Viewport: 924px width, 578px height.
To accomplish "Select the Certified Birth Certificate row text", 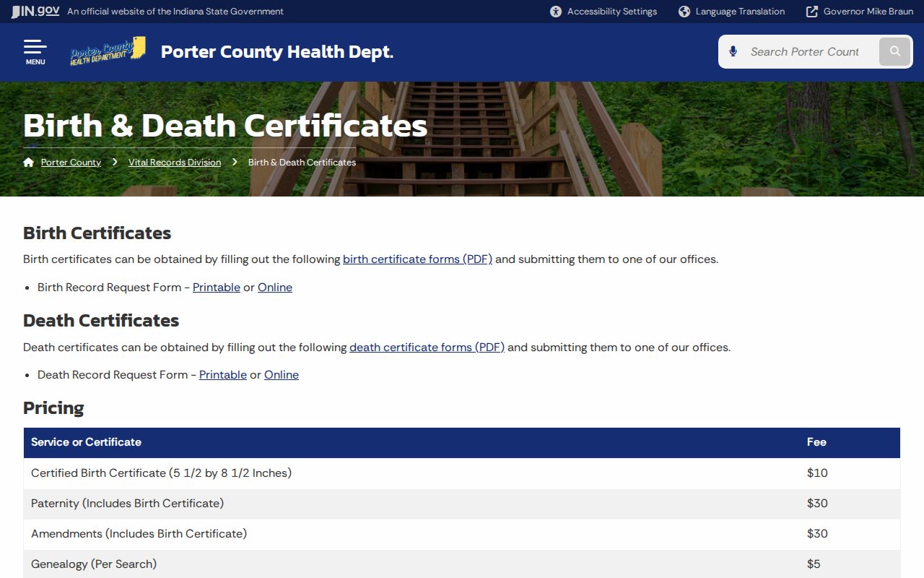I will [162, 473].
